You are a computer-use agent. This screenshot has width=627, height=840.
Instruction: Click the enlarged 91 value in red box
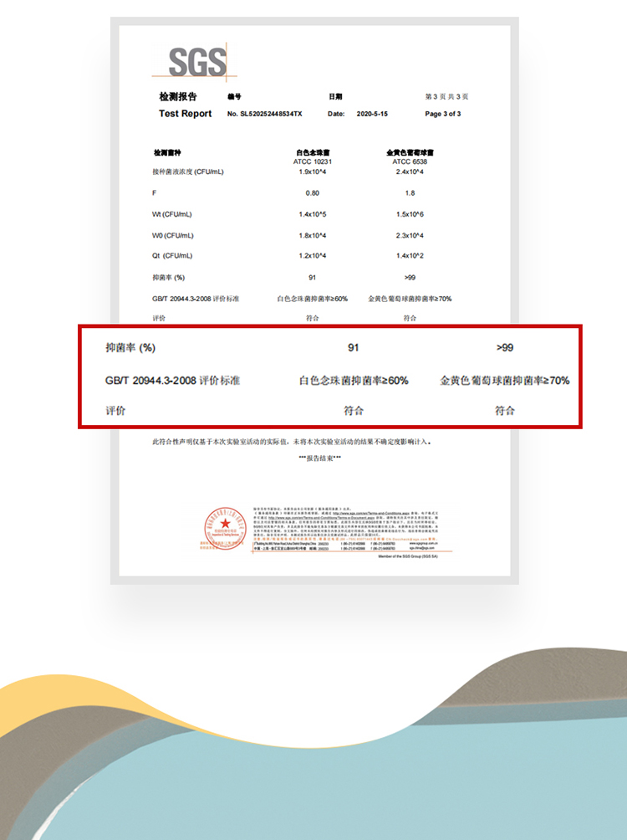pyautogui.click(x=354, y=347)
